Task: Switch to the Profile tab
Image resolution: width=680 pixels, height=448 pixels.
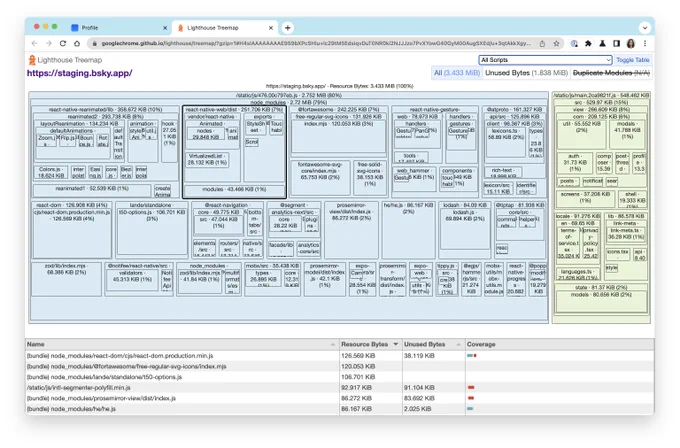Action: [x=117, y=28]
